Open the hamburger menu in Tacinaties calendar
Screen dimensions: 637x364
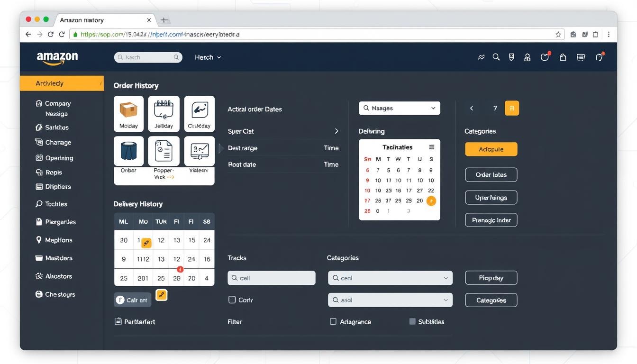click(431, 147)
